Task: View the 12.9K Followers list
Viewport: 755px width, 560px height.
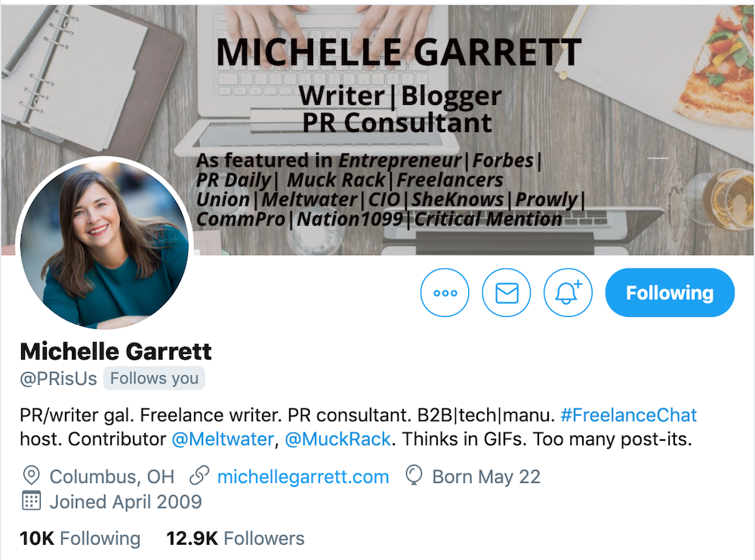Action: [236, 538]
